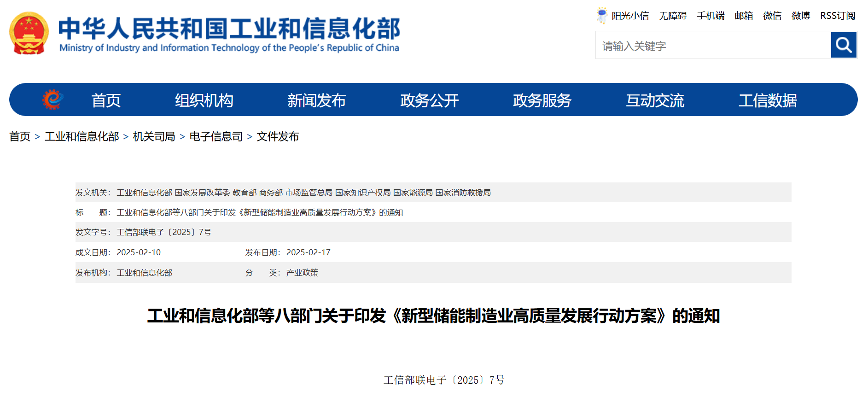Open the 工信数据 menu item
Screen dimensions: 868x398
pyautogui.click(x=768, y=100)
